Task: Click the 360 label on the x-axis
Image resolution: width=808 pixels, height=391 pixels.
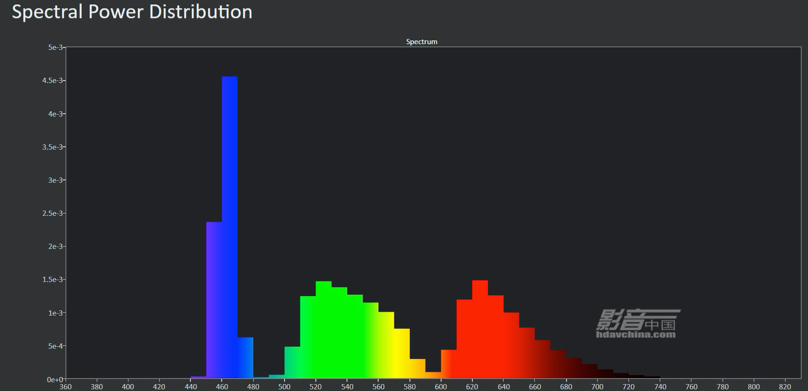Action: pyautogui.click(x=66, y=387)
